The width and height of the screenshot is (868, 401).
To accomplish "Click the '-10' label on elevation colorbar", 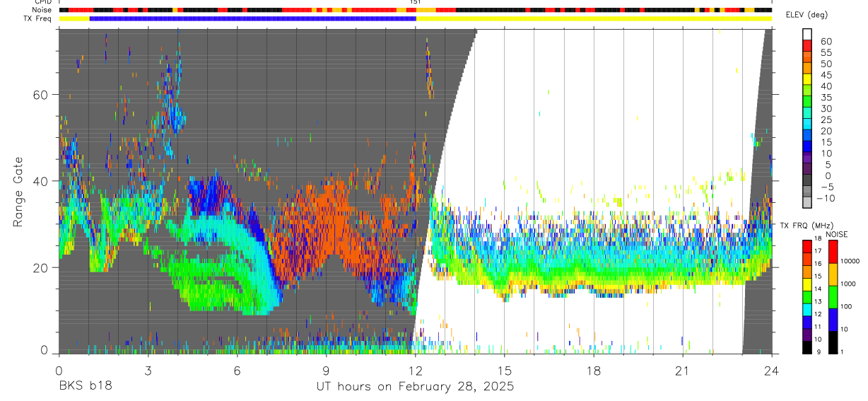I will point(826,198).
